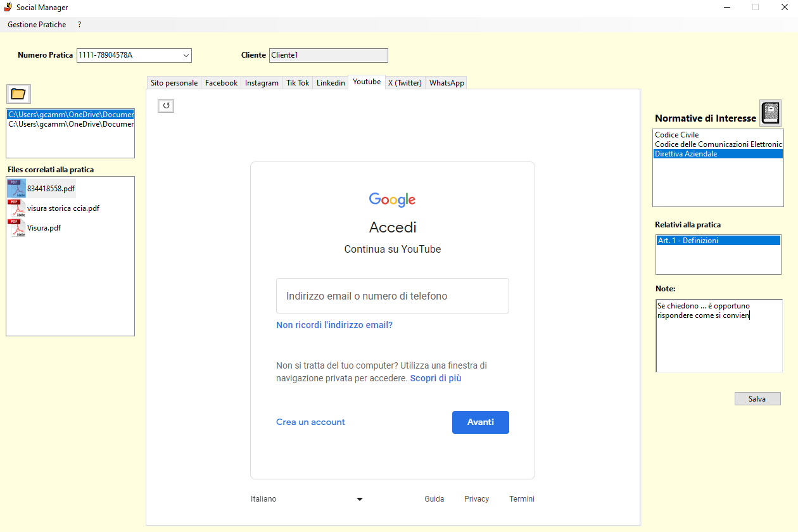Screen dimensions: 798x532
Task: Click Non ricordi l'indirizzo email? link
Action: (x=334, y=326)
